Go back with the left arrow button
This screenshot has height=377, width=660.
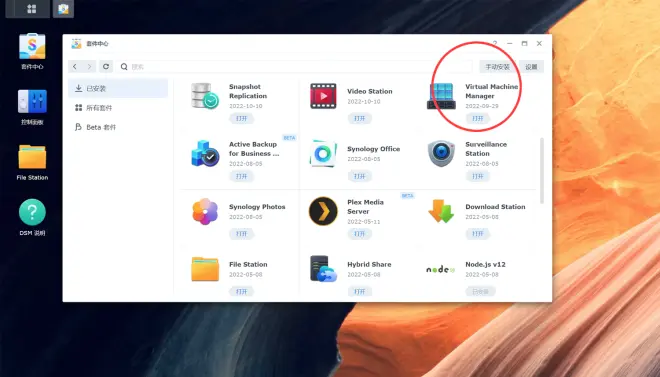[x=75, y=66]
